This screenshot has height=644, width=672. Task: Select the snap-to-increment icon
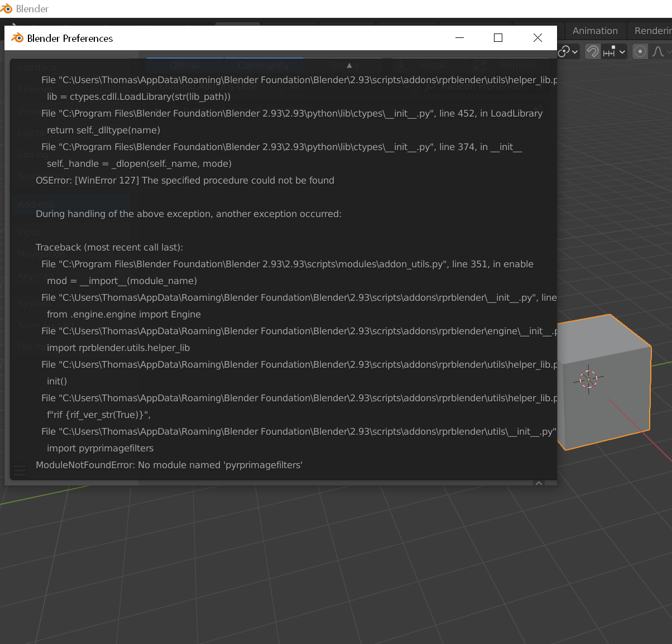[608, 51]
